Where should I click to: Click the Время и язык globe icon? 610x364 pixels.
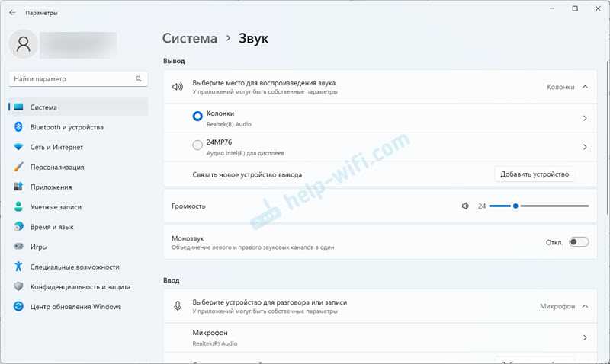point(18,226)
